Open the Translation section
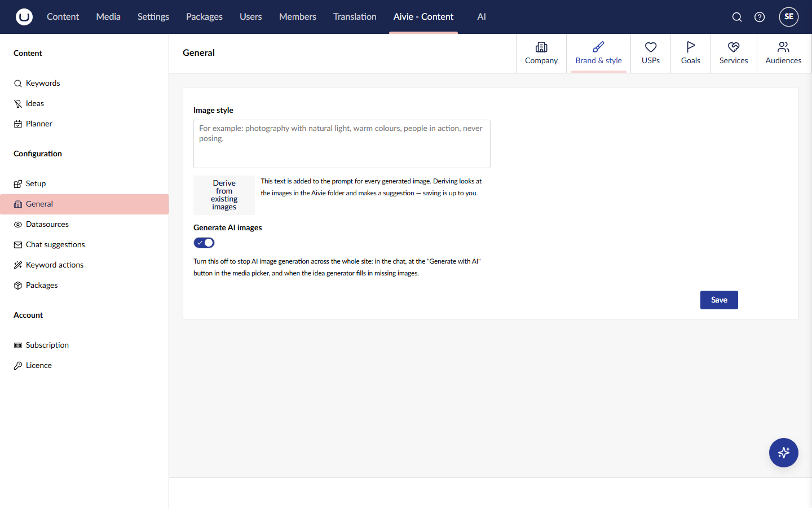This screenshot has height=508, width=812. click(x=355, y=17)
